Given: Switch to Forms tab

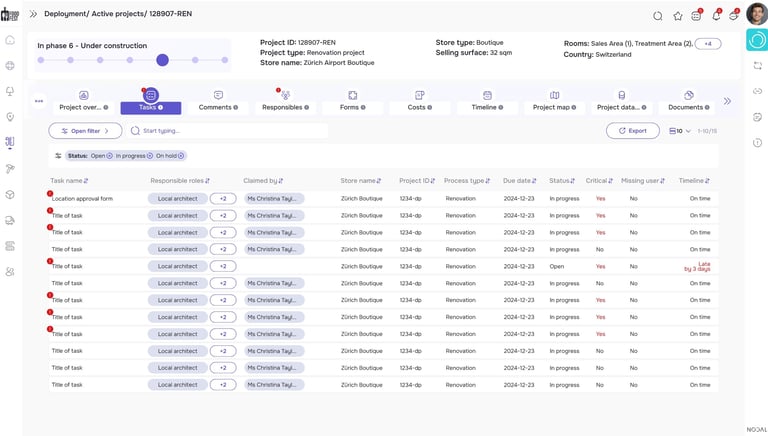Looking at the screenshot, I should point(353,101).
